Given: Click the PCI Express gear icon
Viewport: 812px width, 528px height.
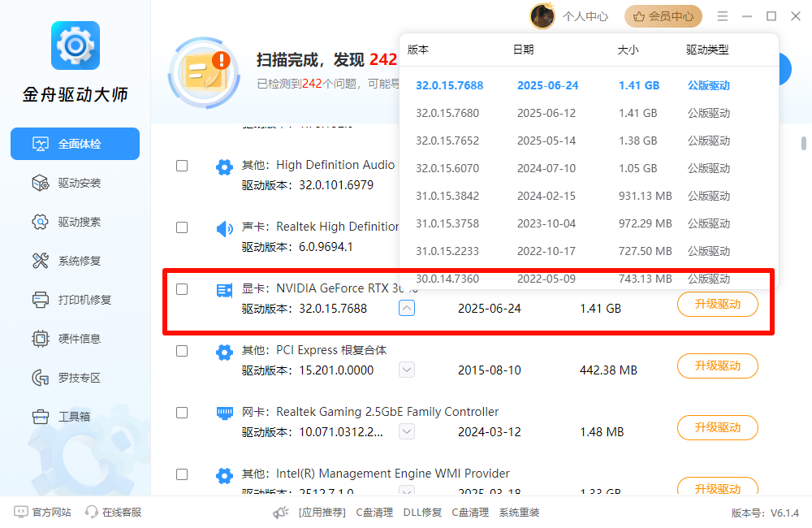Looking at the screenshot, I should click(x=224, y=353).
